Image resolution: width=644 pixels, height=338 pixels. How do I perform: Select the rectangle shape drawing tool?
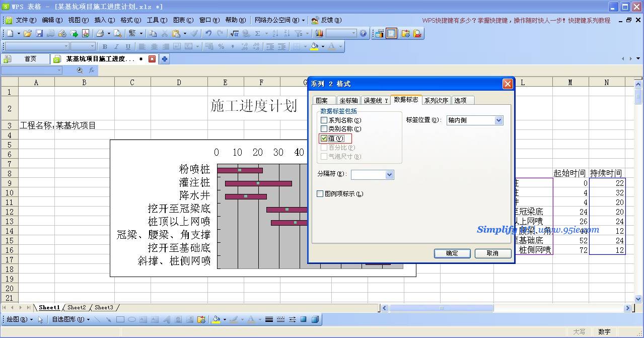(x=120, y=319)
